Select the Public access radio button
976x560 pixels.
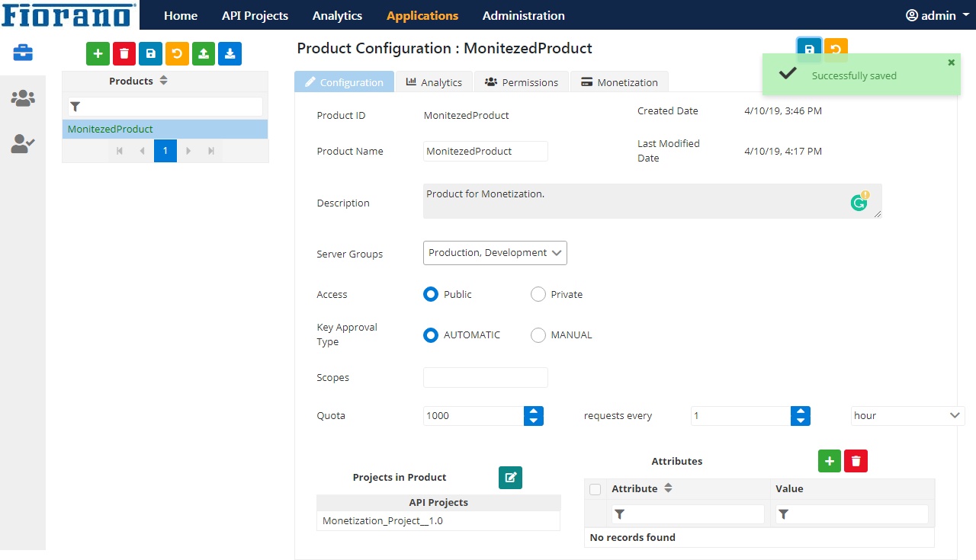coord(431,294)
